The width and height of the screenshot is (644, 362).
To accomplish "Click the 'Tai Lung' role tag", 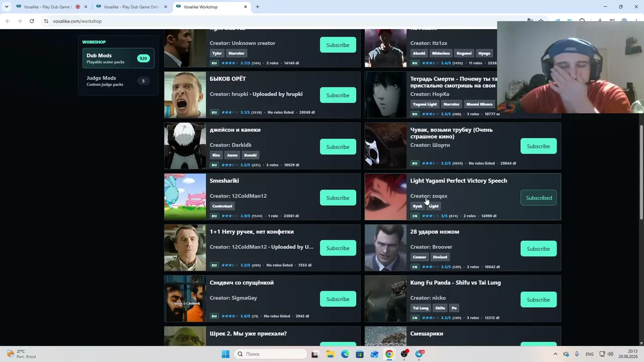I will (421, 308).
